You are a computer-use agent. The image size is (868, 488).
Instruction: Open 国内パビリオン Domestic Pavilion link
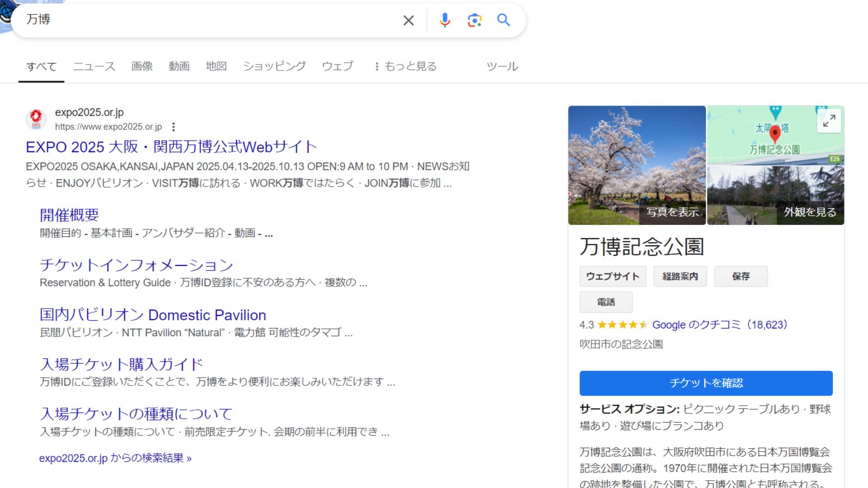click(153, 315)
